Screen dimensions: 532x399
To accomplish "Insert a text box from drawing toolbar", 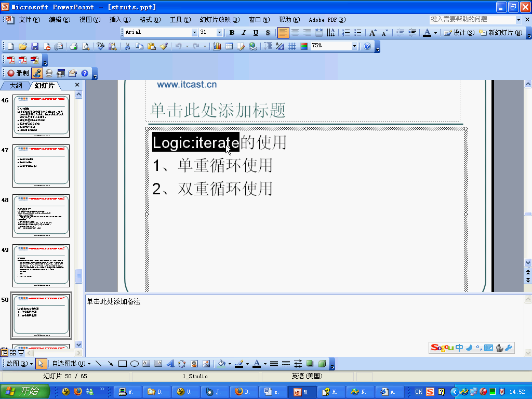I will click(x=146, y=364).
